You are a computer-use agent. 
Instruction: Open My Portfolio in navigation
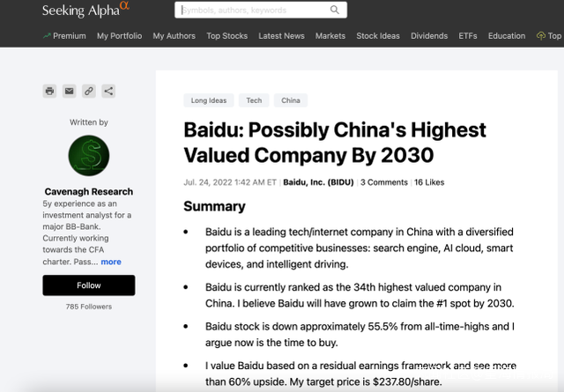[120, 36]
